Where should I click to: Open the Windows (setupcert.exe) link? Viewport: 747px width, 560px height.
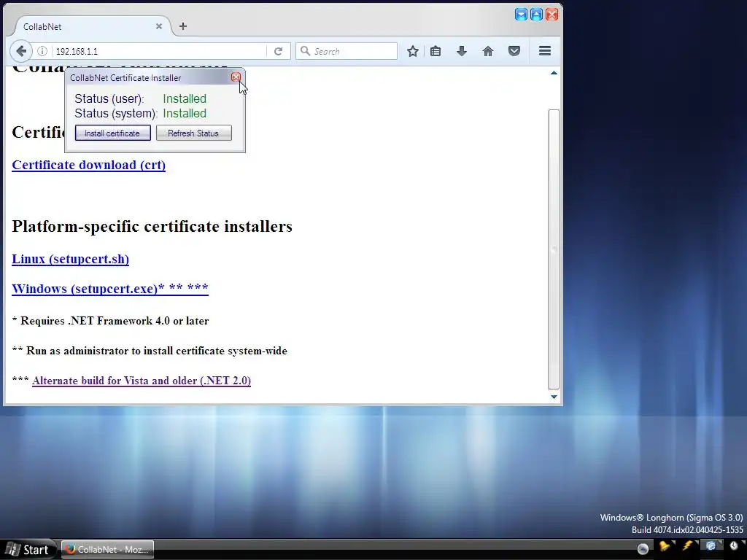click(110, 289)
